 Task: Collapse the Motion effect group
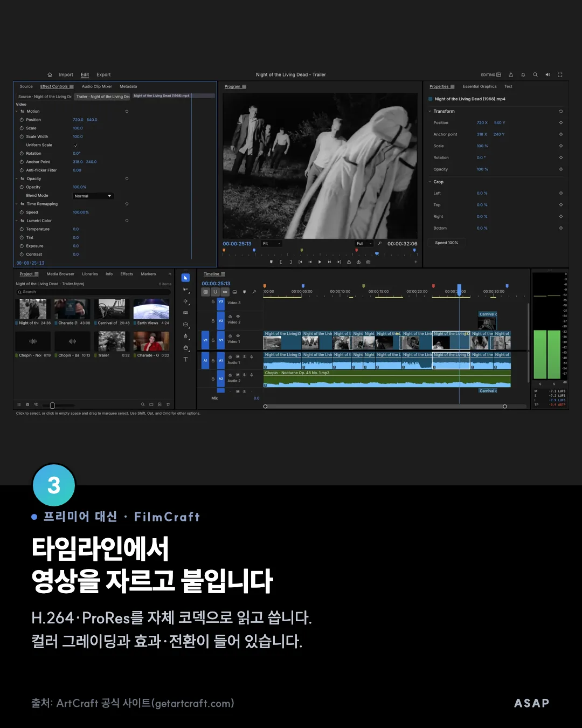[x=17, y=111]
